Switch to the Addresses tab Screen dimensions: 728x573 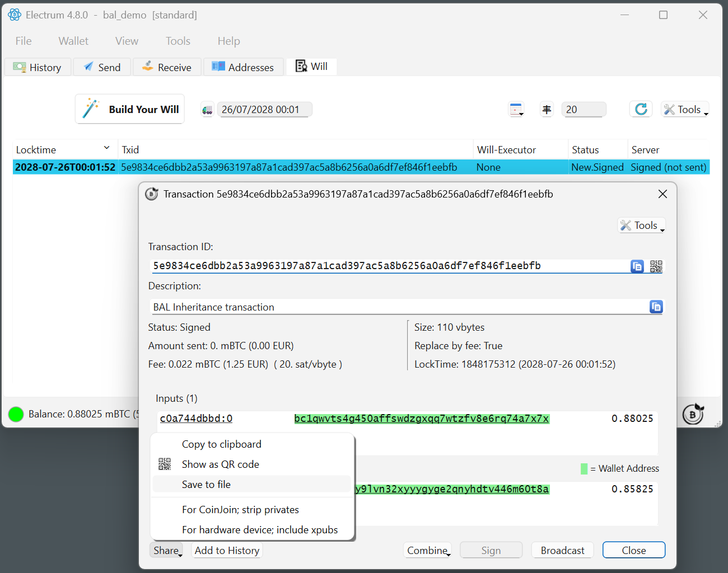click(243, 67)
